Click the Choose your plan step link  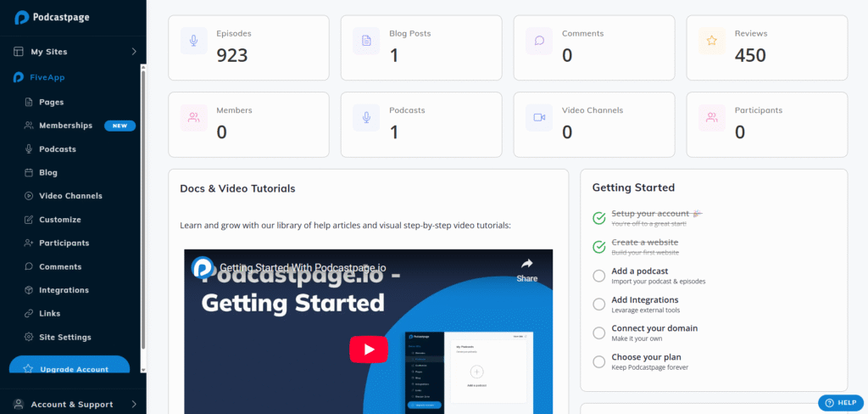646,357
